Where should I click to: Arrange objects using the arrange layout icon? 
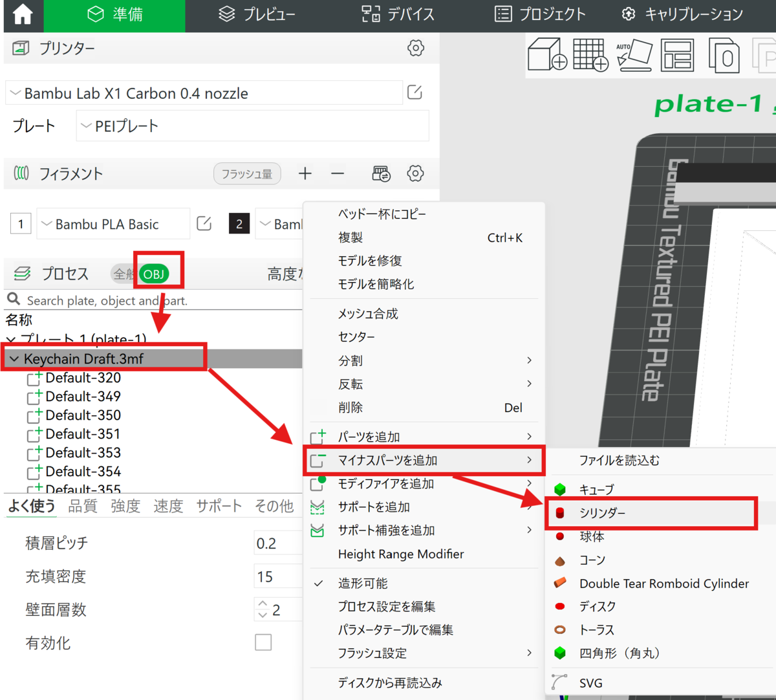coord(677,55)
